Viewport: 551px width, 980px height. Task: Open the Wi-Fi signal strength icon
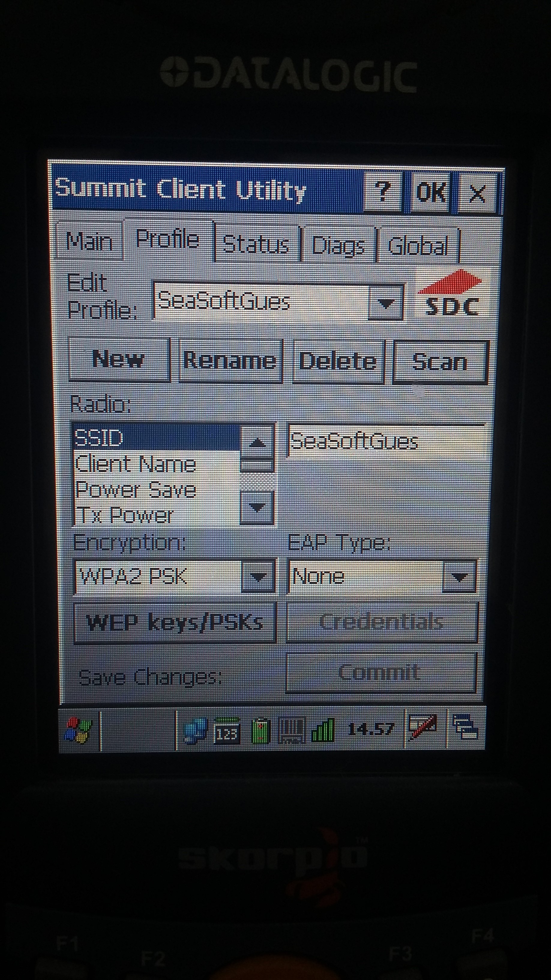(x=323, y=730)
